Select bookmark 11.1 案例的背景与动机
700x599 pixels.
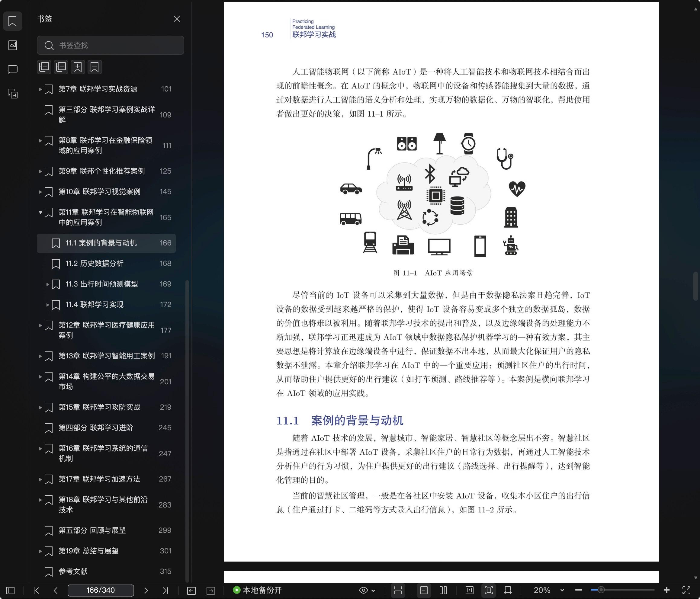[106, 243]
